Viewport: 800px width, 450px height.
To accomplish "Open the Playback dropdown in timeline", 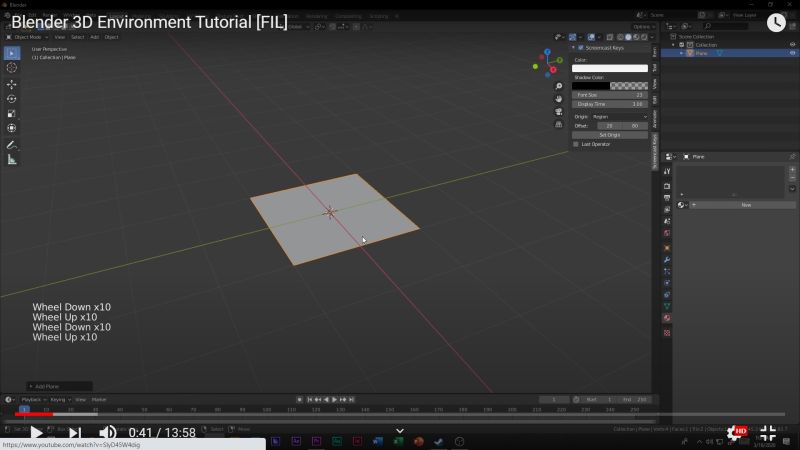I will (x=34, y=399).
